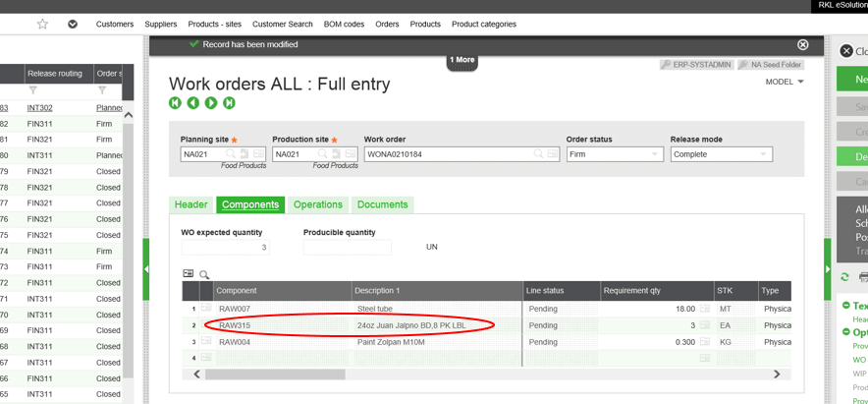
Task: Select the Components tab
Action: tap(250, 204)
